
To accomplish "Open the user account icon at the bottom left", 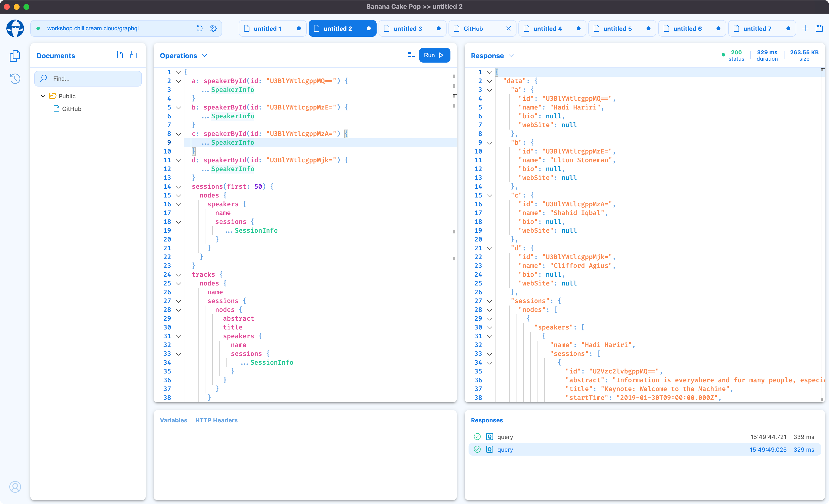I will [x=15, y=486].
